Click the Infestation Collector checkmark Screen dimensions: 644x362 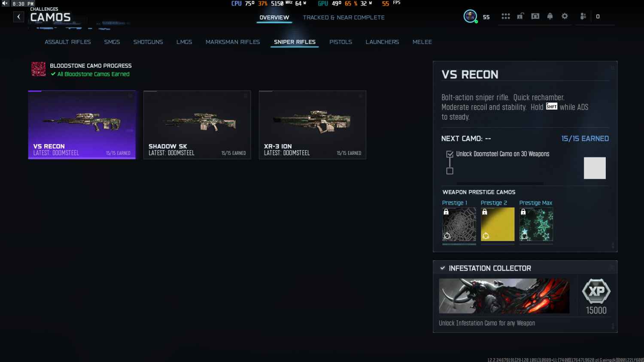443,268
